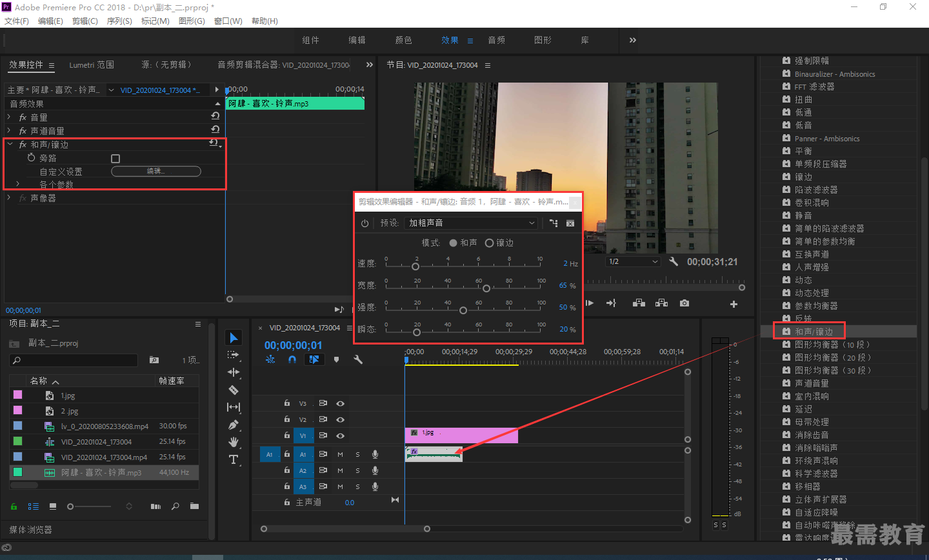This screenshot has height=560, width=929.
Task: Export frame with camera icon
Action: (684, 303)
